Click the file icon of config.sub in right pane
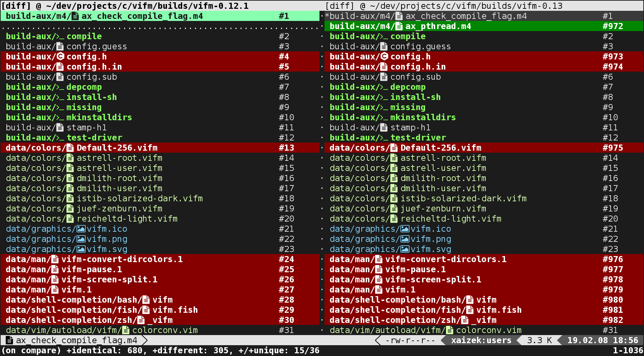The image size is (644, 356). (384, 77)
